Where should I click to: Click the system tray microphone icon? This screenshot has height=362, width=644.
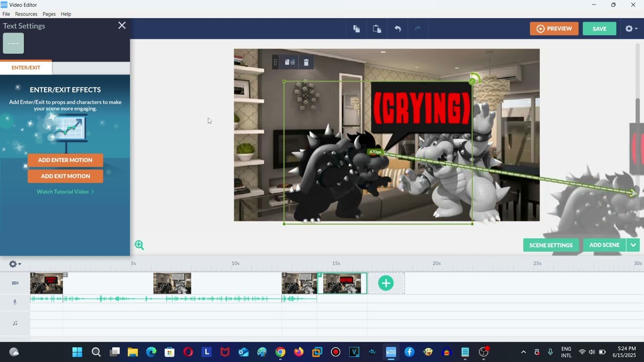(550, 352)
